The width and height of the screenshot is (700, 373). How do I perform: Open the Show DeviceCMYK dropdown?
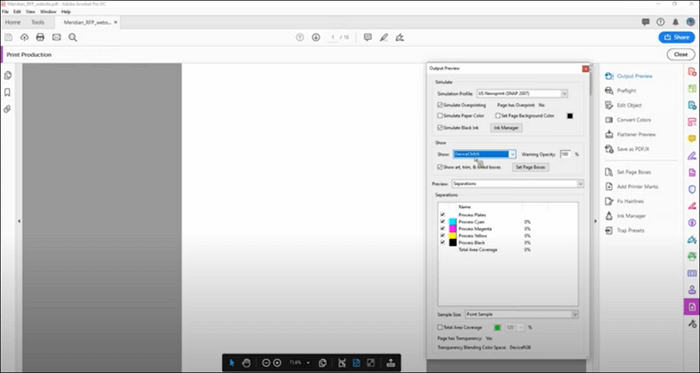coord(484,154)
